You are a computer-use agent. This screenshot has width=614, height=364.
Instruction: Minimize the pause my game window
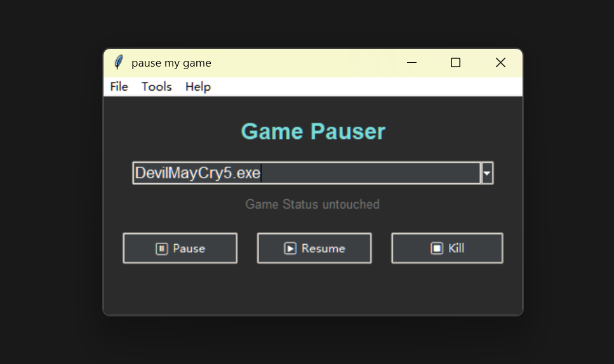(x=411, y=63)
